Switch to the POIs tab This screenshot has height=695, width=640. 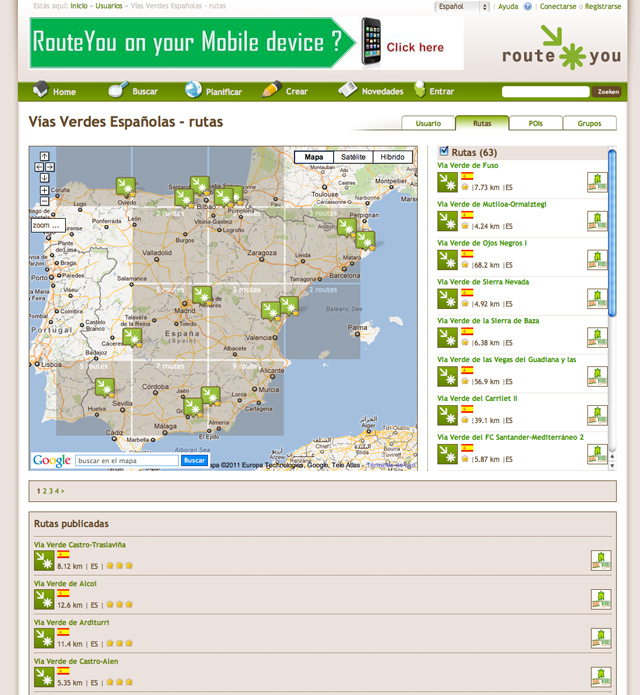click(x=536, y=123)
